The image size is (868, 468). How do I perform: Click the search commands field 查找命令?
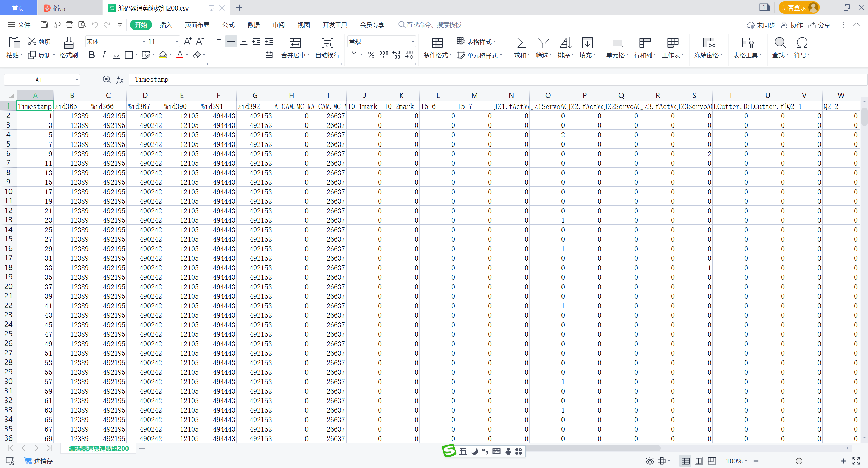[430, 25]
